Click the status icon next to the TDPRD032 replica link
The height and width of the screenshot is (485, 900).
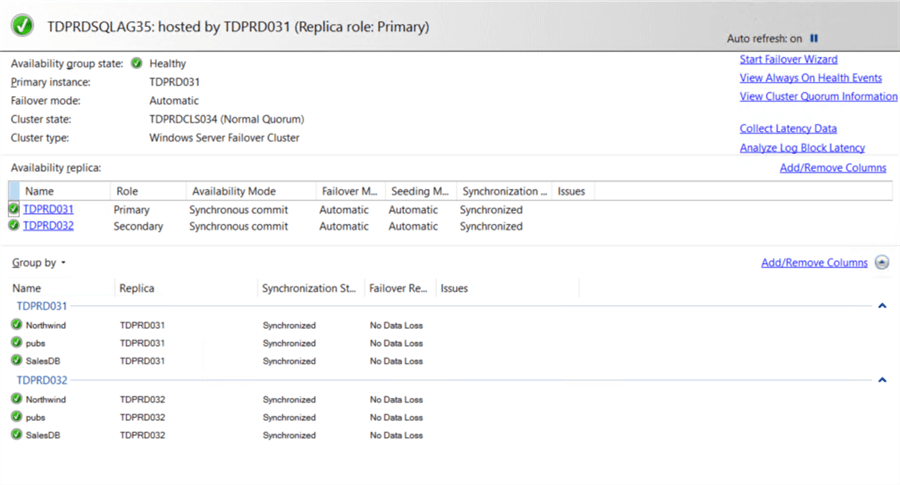pos(14,225)
